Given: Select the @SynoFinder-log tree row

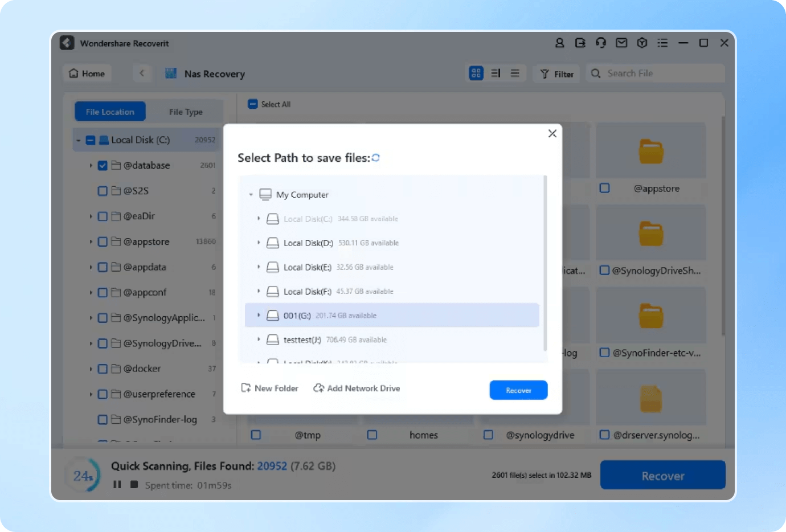Looking at the screenshot, I should [x=147, y=419].
